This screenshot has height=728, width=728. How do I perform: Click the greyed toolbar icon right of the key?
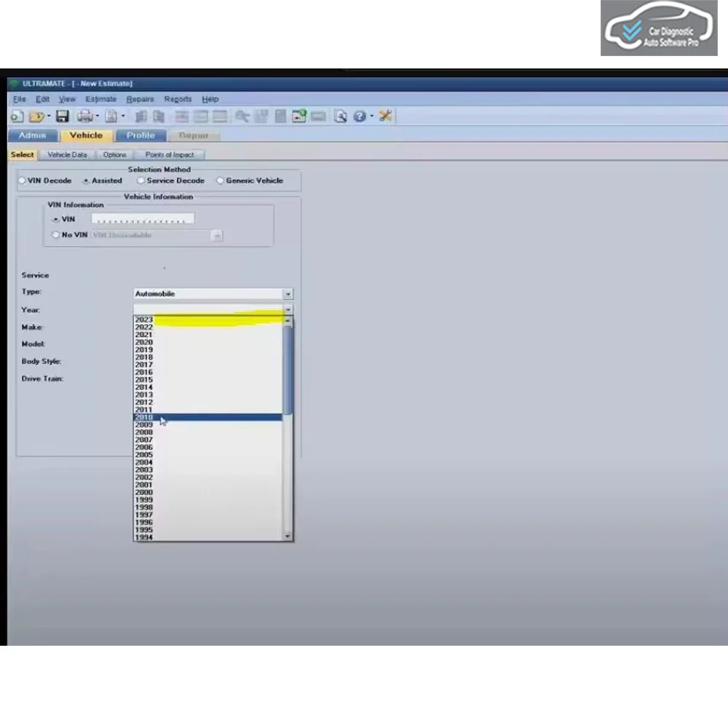(261, 116)
